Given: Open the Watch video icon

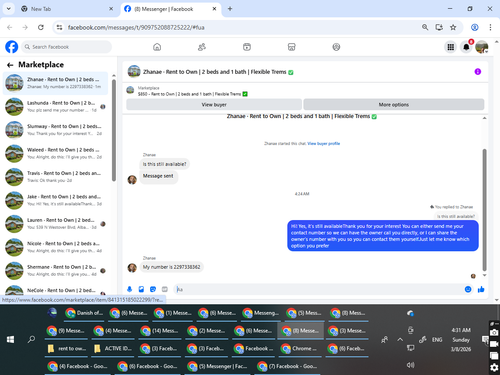Looking at the screenshot, I should [247, 47].
